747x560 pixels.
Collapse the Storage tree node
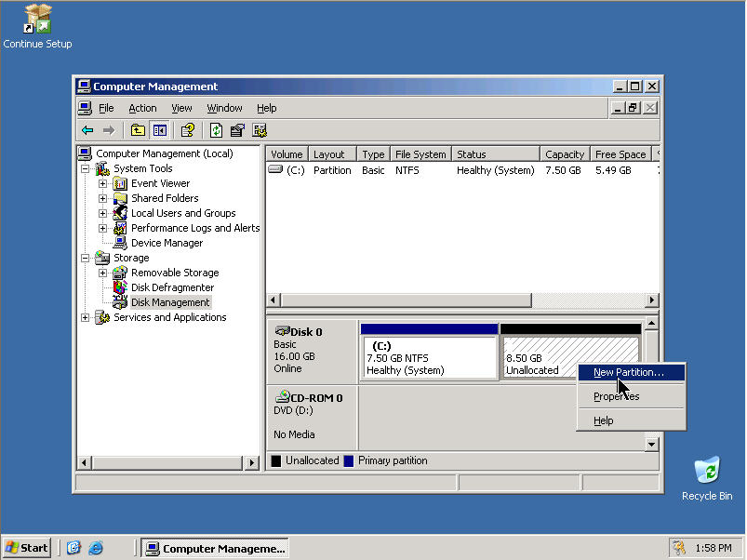pos(85,258)
